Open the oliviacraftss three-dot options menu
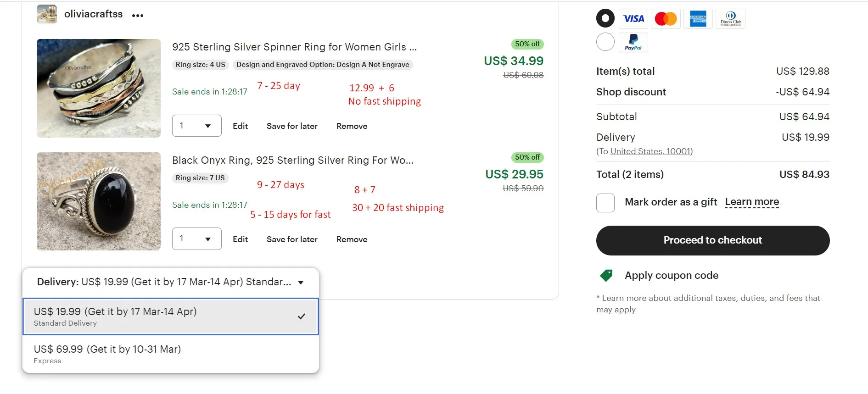 (138, 16)
